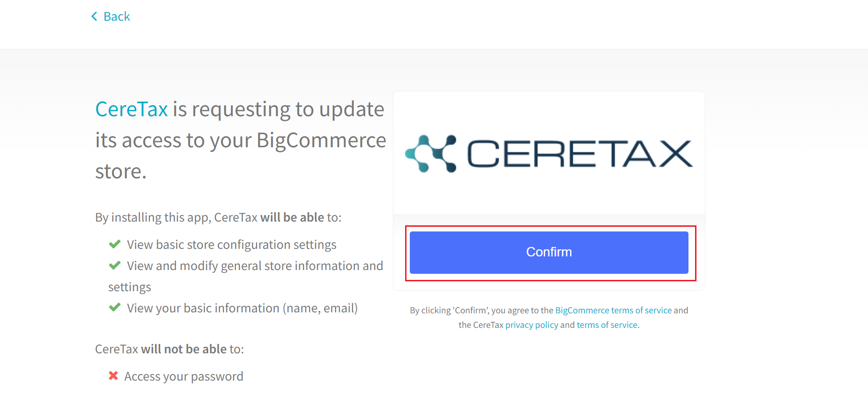This screenshot has height=398, width=868.
Task: Click the back chevron arrow icon
Action: [94, 16]
